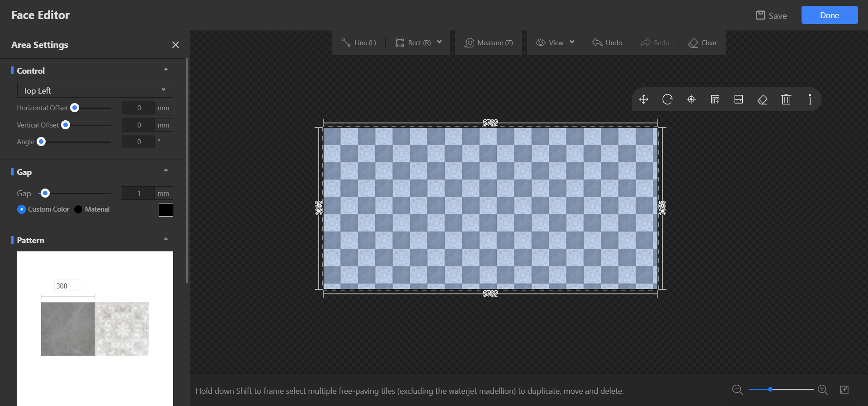Click the move icon in floating toolbar
This screenshot has width=868, height=406.
pyautogui.click(x=644, y=99)
